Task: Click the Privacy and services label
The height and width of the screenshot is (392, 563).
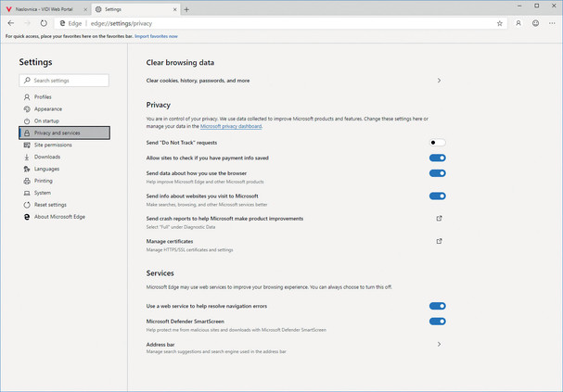Action: (58, 133)
